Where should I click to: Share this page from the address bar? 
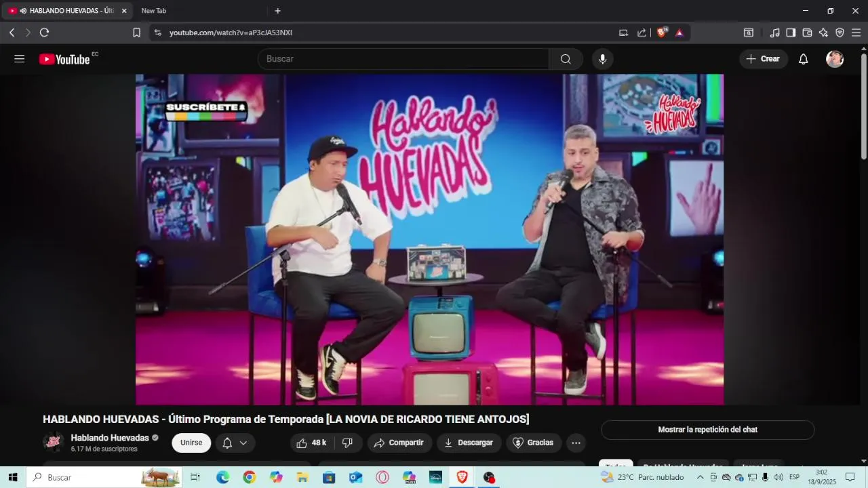[x=642, y=33]
